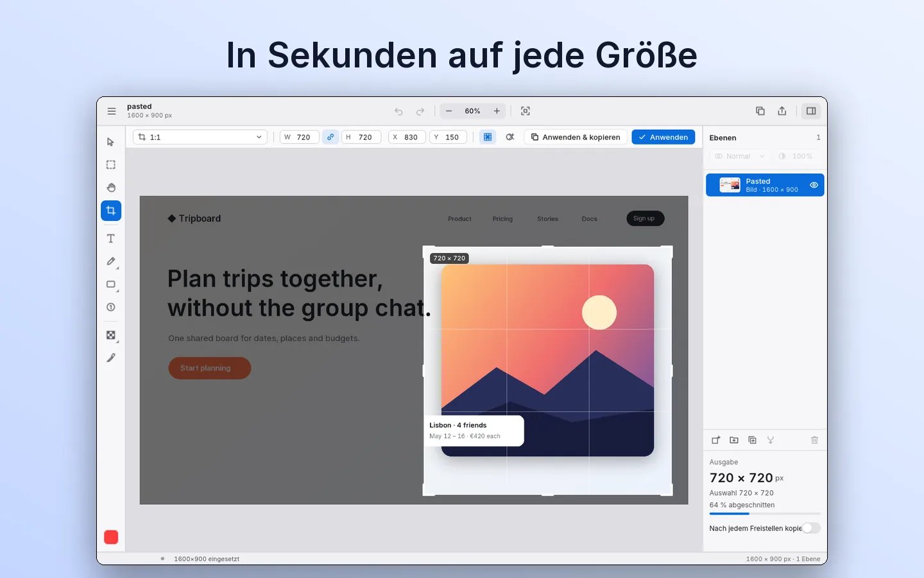
Task: Choose the rectangular marquee selection tool
Action: tap(111, 164)
